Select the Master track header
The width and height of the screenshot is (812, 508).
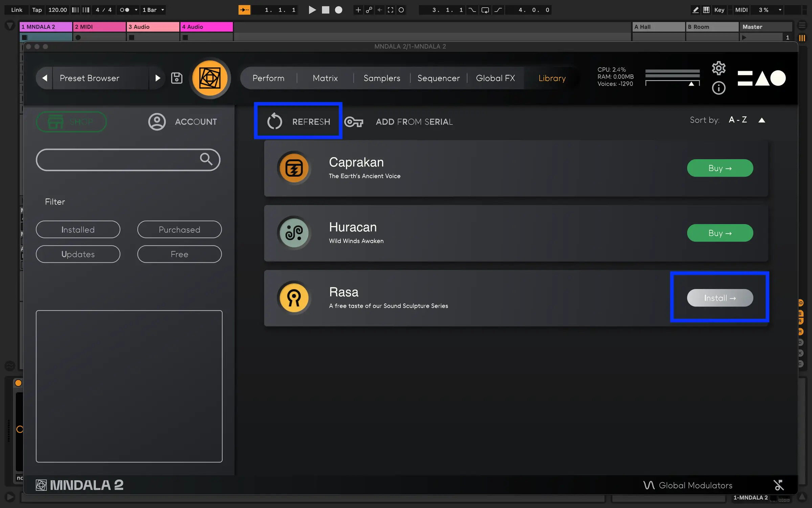pyautogui.click(x=767, y=27)
